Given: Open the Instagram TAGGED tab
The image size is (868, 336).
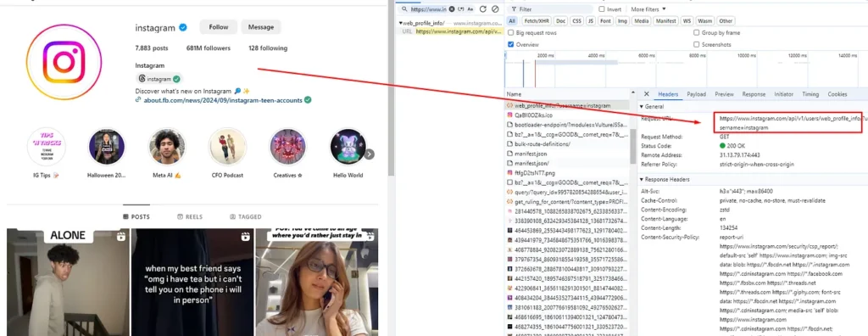Looking at the screenshot, I should (245, 217).
